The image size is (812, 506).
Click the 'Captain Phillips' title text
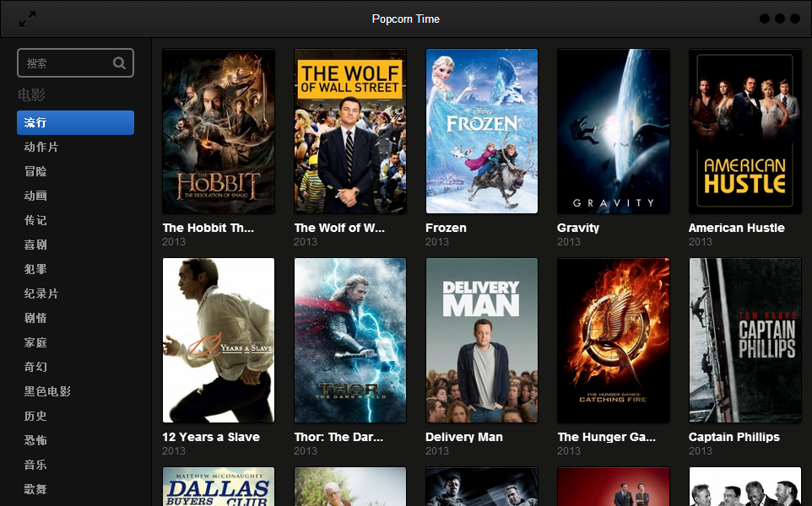tap(734, 437)
